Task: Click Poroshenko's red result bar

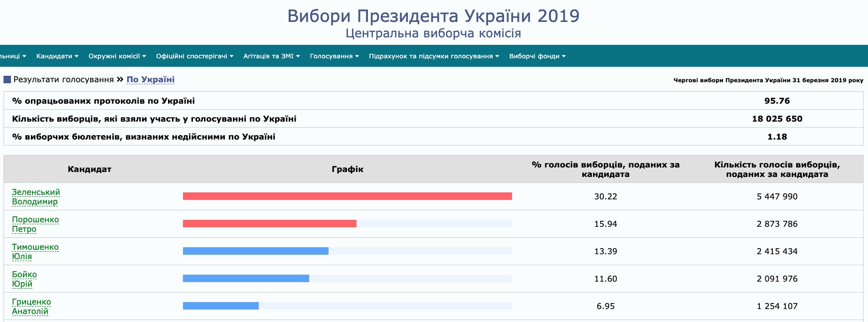Action: pyautogui.click(x=270, y=224)
